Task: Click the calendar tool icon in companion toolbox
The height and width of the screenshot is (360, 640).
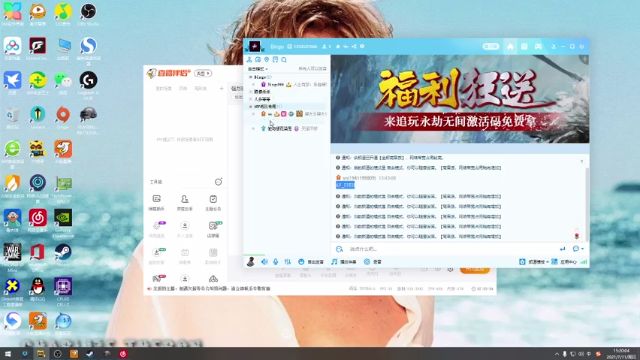Action: coord(185,253)
